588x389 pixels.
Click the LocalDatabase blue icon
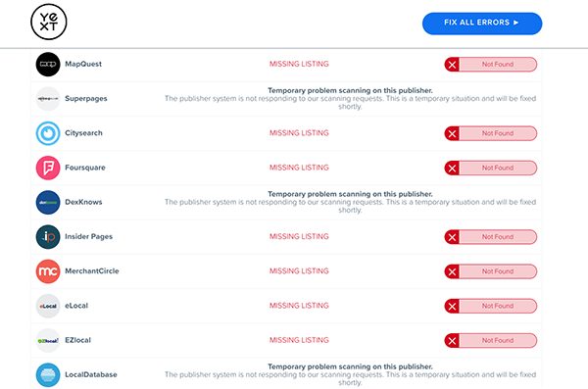tap(48, 374)
